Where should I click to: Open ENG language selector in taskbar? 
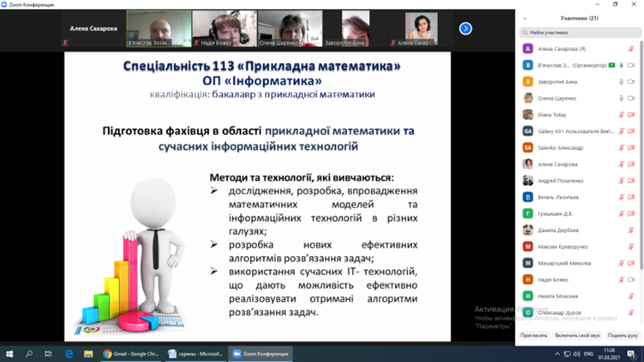pyautogui.click(x=589, y=354)
